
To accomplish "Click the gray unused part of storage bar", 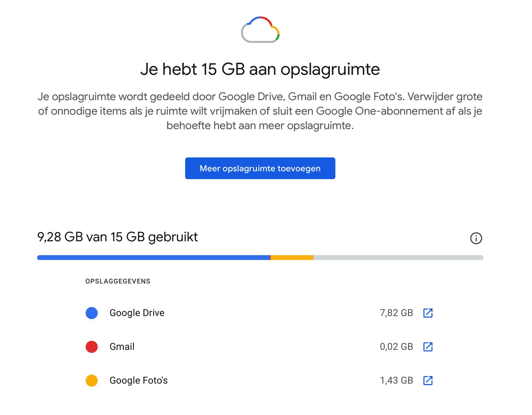I will [x=398, y=258].
